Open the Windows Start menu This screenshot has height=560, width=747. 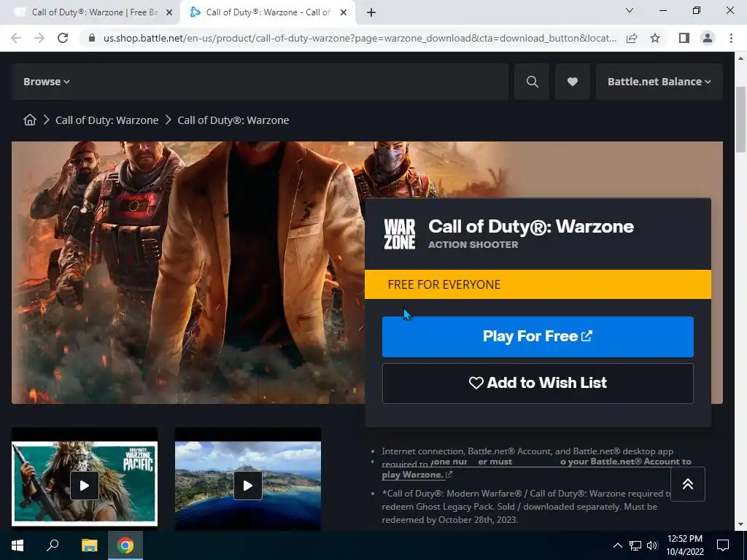point(18,545)
